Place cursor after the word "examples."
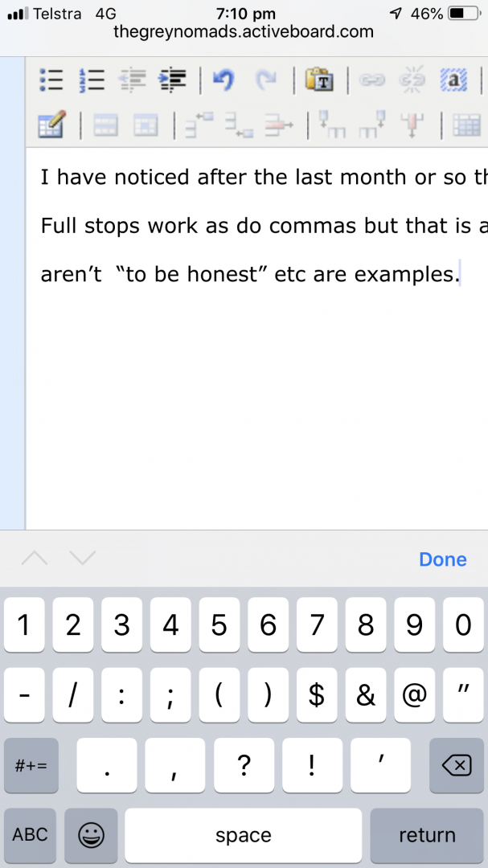Viewport: 488px width, 868px height. pyautogui.click(x=459, y=274)
